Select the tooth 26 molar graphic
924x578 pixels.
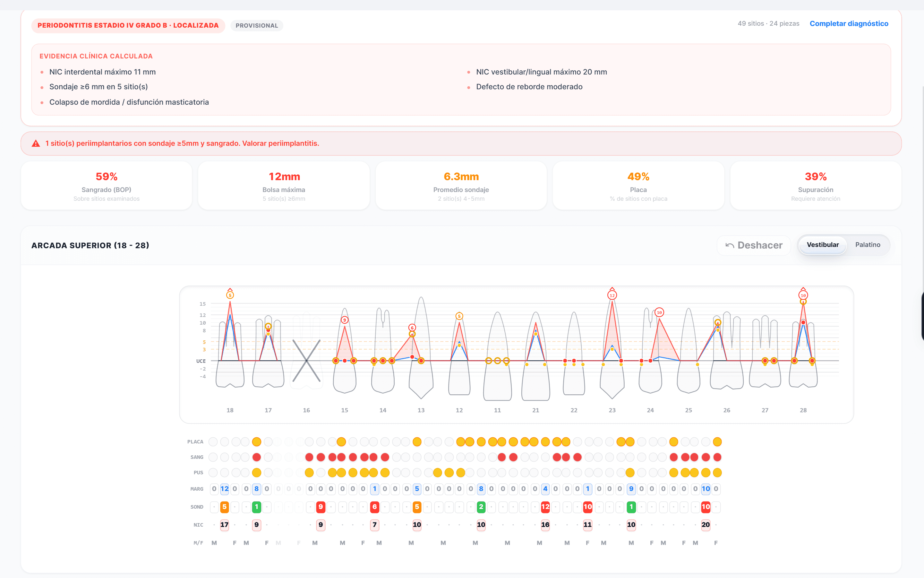coord(727,350)
